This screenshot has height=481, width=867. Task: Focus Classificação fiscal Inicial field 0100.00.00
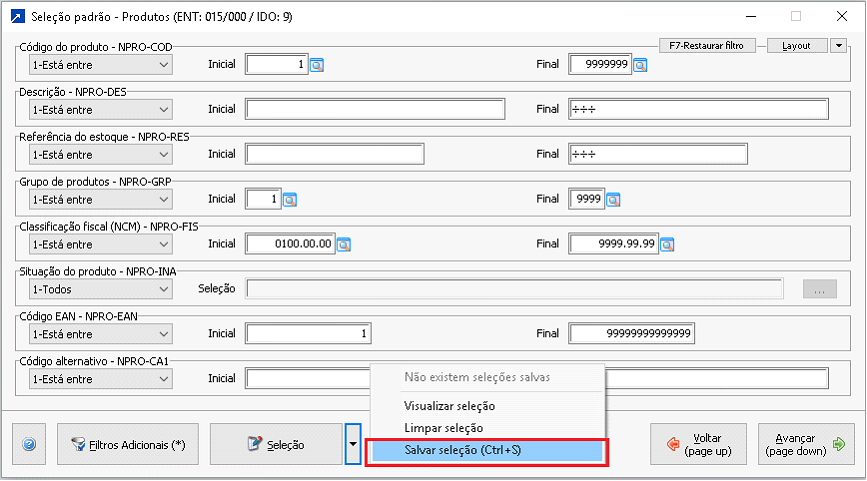tap(290, 244)
